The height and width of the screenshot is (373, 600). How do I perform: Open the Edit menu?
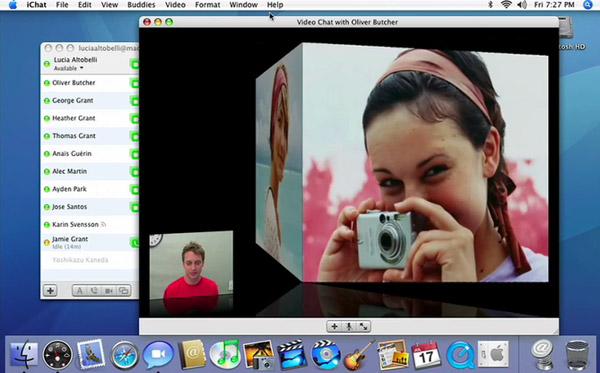click(x=85, y=5)
